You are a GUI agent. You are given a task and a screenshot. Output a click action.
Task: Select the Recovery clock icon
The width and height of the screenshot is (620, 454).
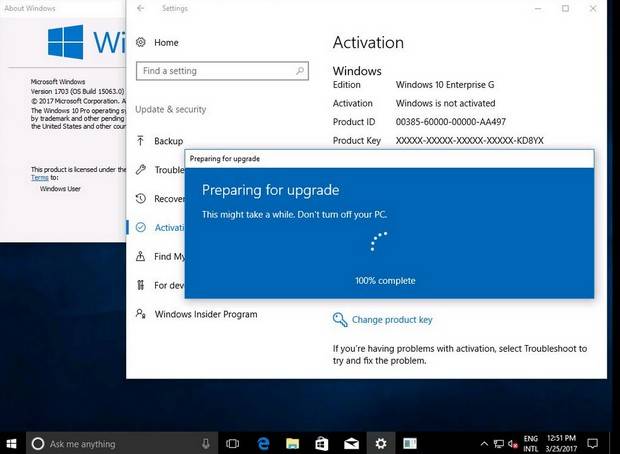point(140,198)
